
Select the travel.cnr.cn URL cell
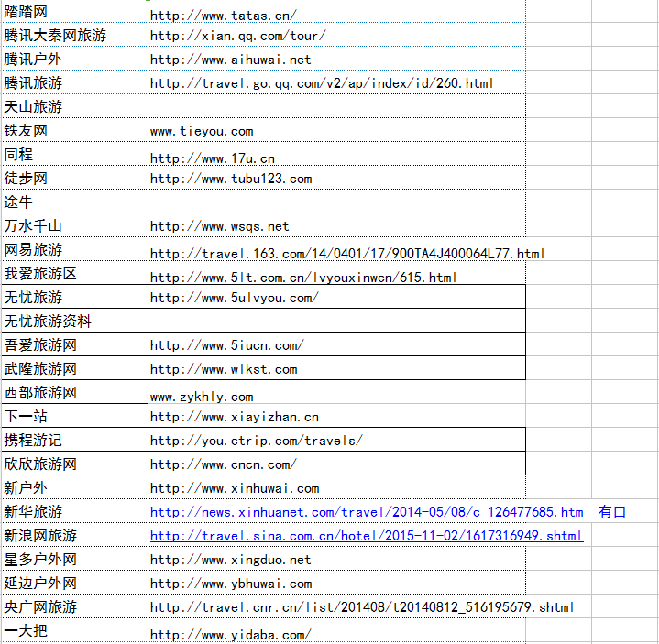click(x=336, y=606)
